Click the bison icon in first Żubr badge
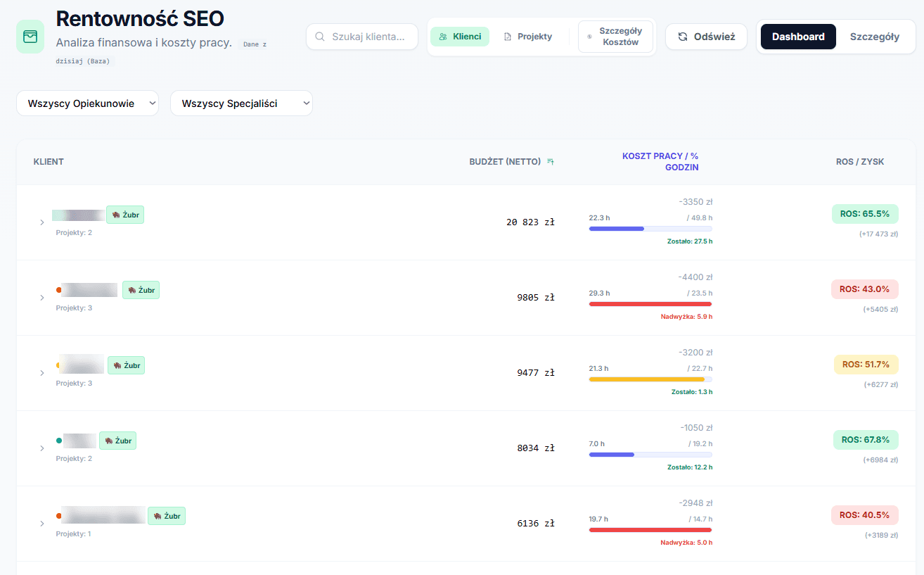 (116, 215)
